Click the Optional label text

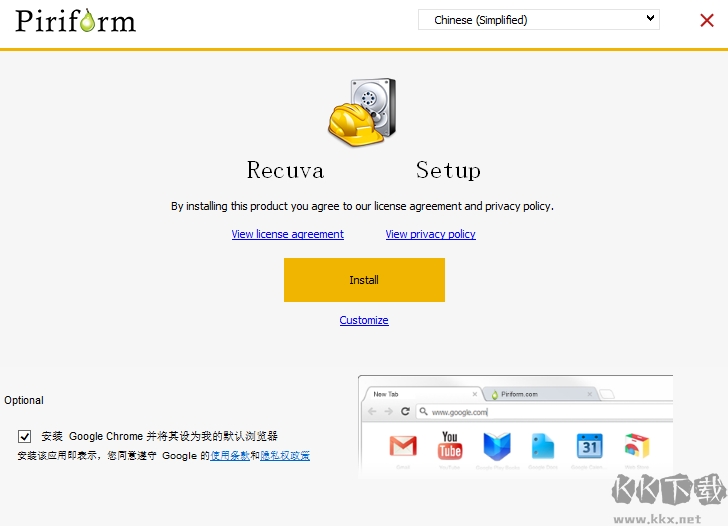(24, 400)
